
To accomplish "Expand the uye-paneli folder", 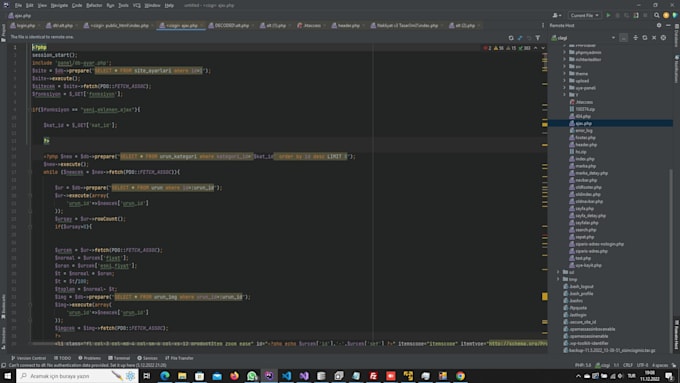I will tap(565, 88).
